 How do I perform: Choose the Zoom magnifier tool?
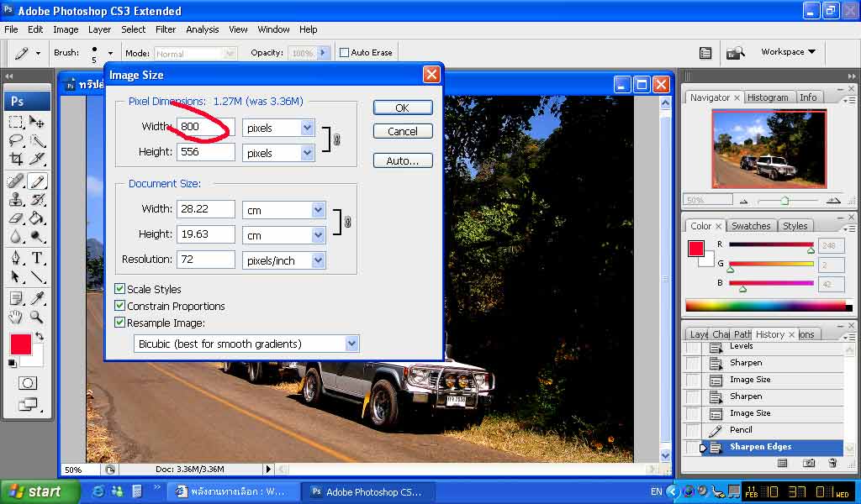(38, 317)
